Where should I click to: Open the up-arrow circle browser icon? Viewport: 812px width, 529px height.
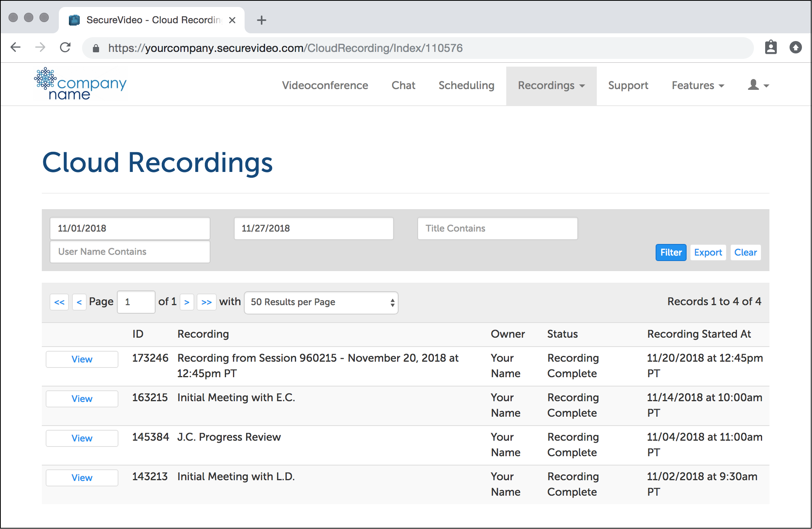pos(795,47)
